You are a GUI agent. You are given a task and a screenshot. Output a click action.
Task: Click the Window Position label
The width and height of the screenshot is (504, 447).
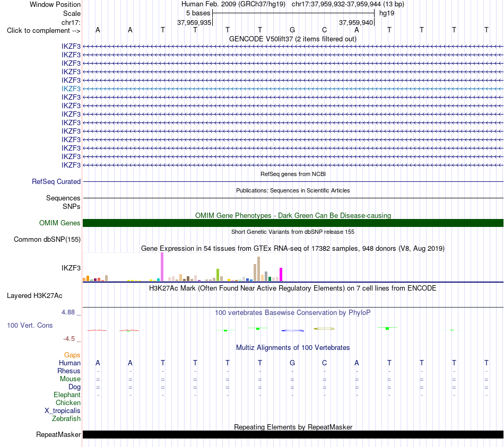(55, 4)
